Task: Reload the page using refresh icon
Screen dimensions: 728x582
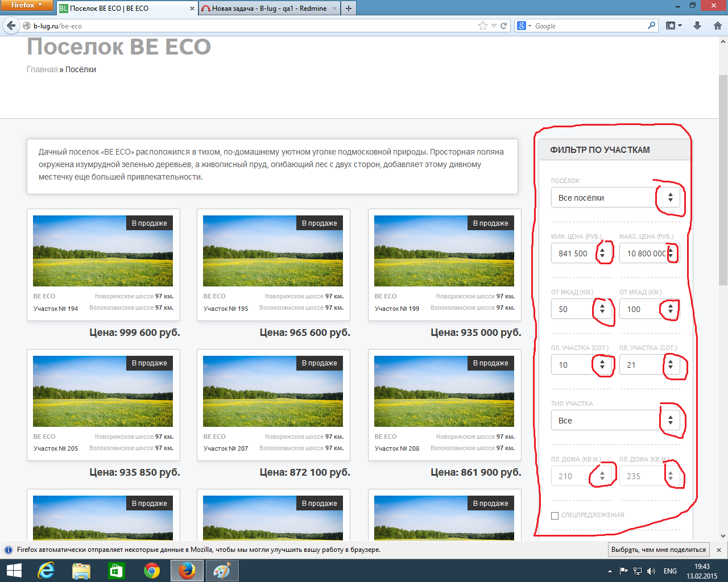Action: coord(503,26)
